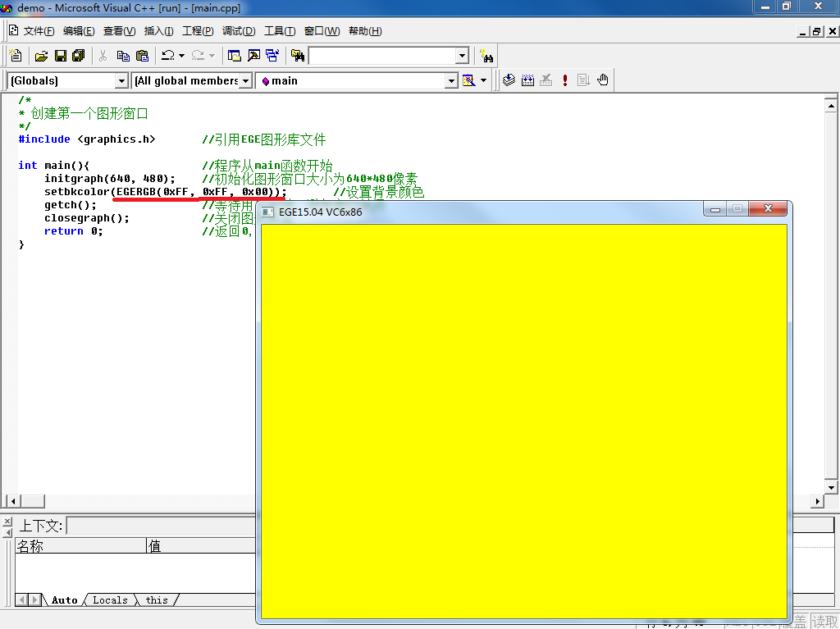Click the Copy icon in the toolbar
The width and height of the screenshot is (840, 629).
coord(123,56)
